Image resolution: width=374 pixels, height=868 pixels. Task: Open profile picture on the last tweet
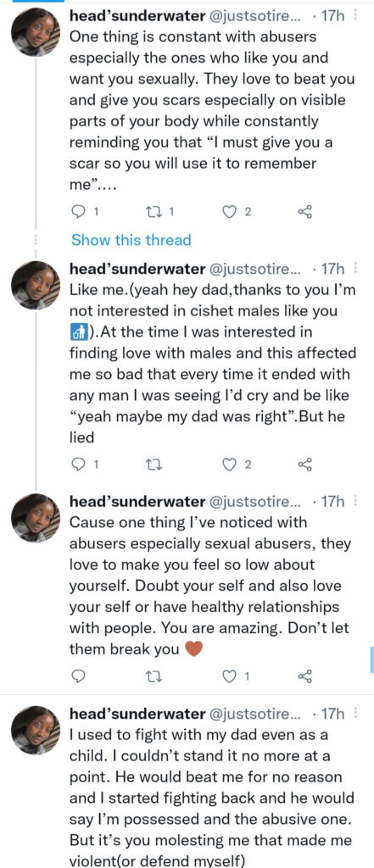coord(36,729)
